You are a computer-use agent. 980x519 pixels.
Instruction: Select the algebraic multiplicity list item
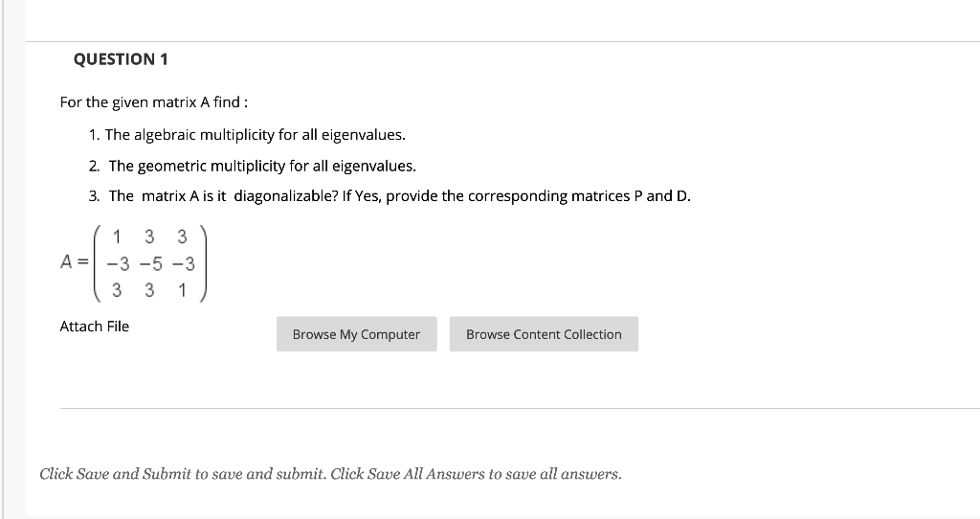point(247,135)
